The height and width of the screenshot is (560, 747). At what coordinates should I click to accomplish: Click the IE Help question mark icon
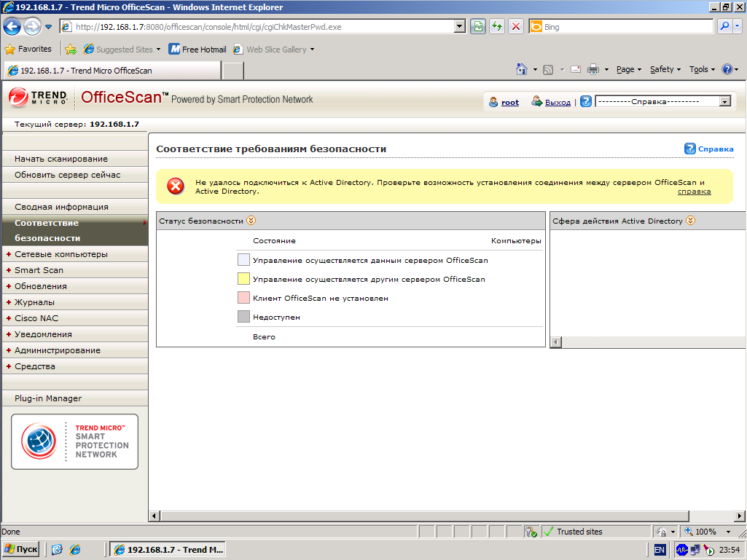(x=727, y=69)
